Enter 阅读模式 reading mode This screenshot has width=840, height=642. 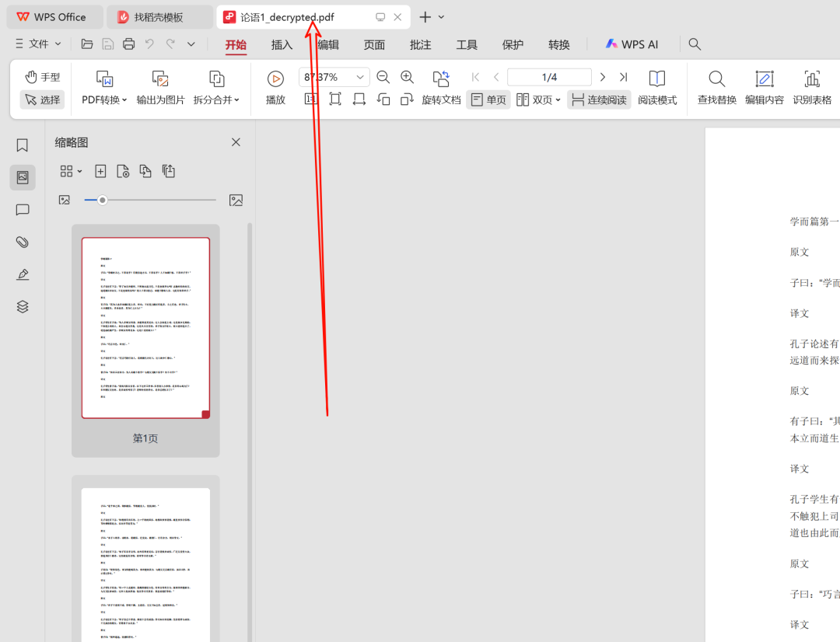click(657, 88)
